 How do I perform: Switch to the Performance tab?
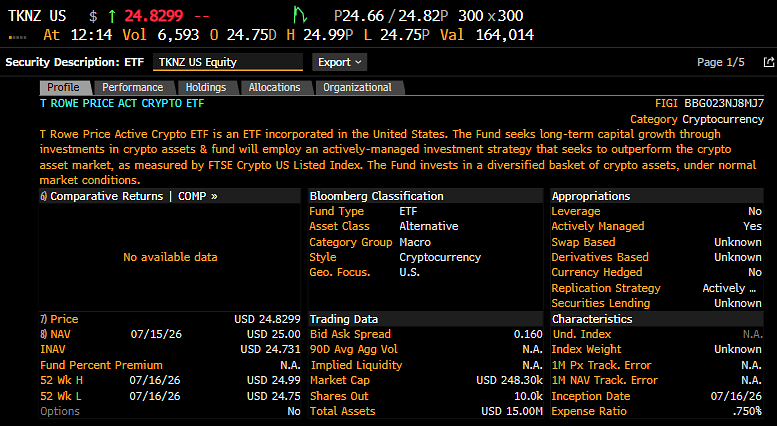coord(133,87)
